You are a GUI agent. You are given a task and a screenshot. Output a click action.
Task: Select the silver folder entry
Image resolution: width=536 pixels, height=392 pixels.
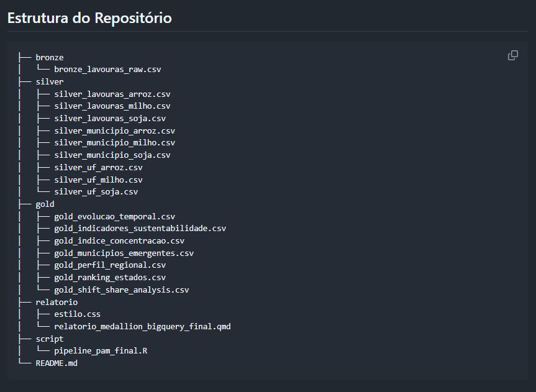coord(49,81)
